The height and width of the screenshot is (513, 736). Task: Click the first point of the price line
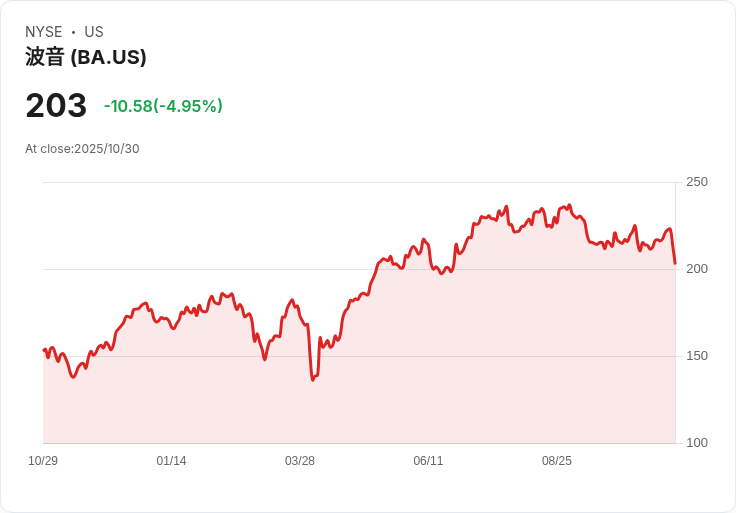(x=43, y=350)
